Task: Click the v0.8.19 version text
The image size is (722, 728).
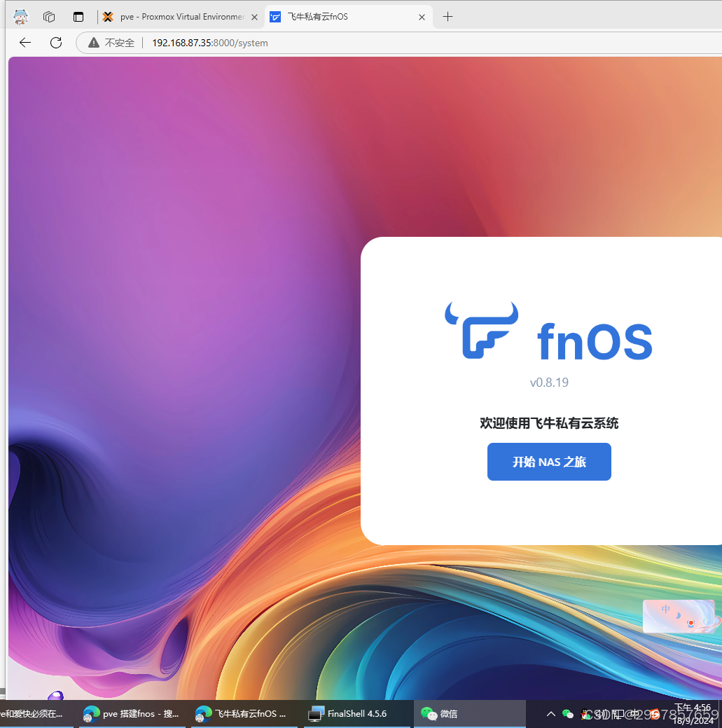Action: (x=549, y=383)
